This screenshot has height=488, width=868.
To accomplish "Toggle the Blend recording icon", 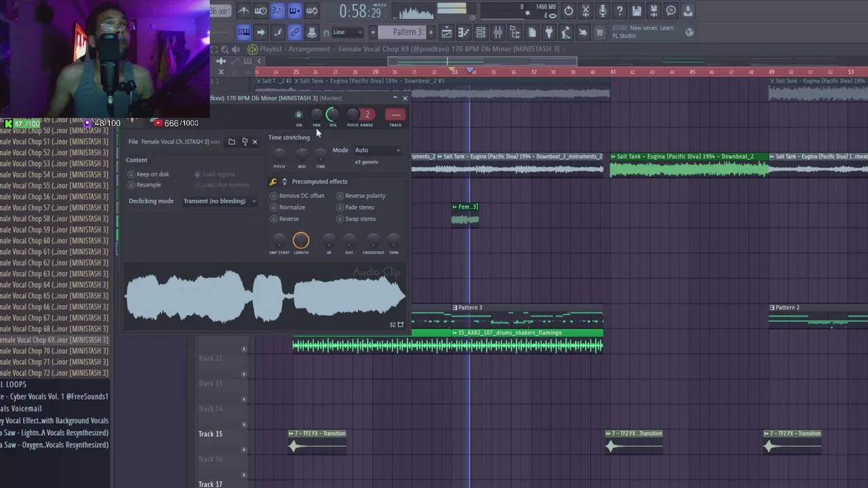I will [x=294, y=11].
